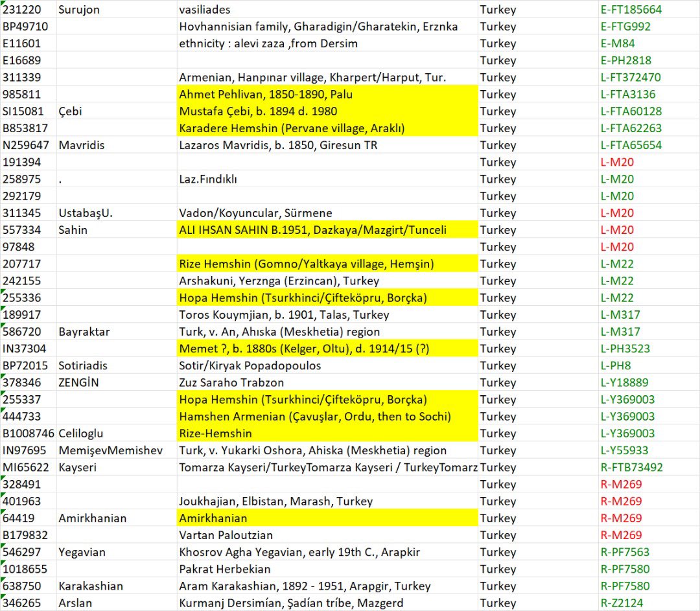Image resolution: width=700 pixels, height=611 pixels.
Task: Select 'Vartan Paloutzian' cell
Action: (327, 535)
